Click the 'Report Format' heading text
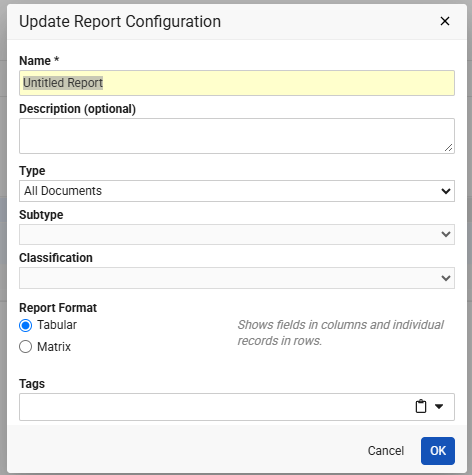The width and height of the screenshot is (472, 475). tap(58, 308)
